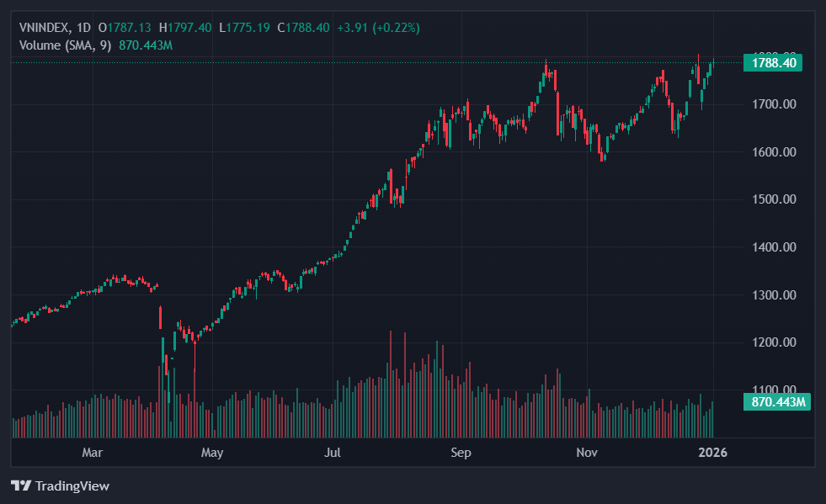Click the 2026 label on time axis

pyautogui.click(x=712, y=453)
